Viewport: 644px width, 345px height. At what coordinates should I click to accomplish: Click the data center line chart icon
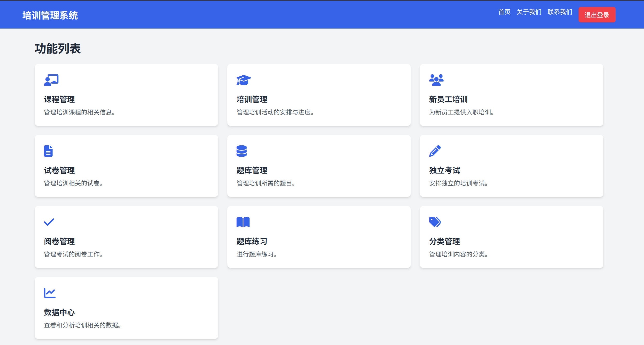pyautogui.click(x=50, y=293)
